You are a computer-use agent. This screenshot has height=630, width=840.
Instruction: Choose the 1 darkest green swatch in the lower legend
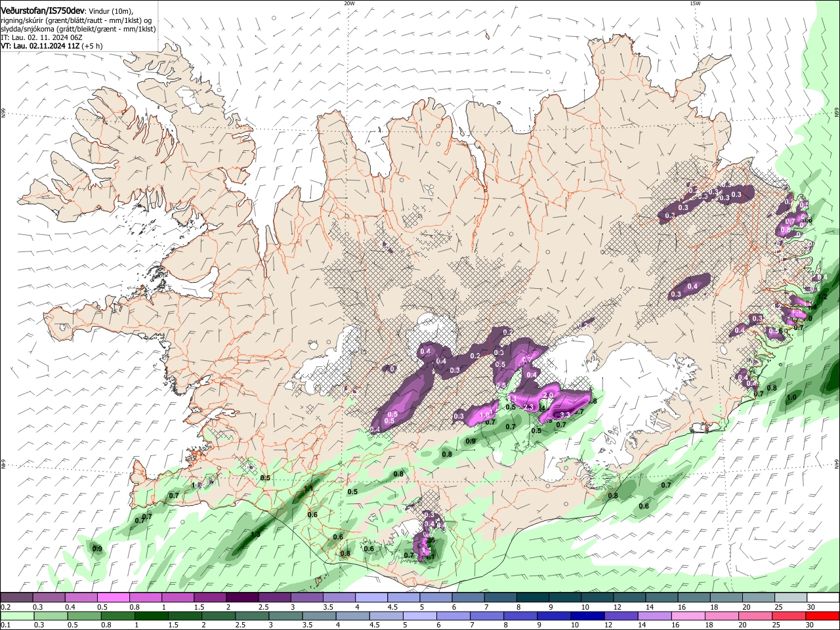point(150,616)
